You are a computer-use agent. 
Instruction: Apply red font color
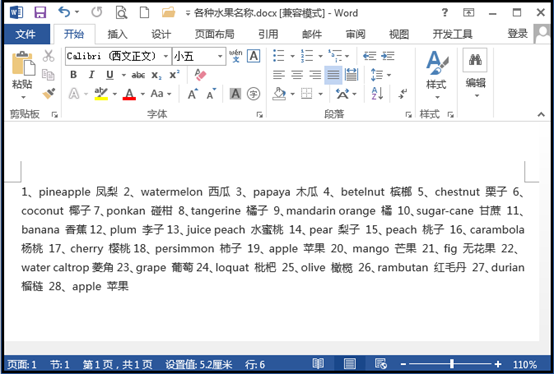coord(129,94)
